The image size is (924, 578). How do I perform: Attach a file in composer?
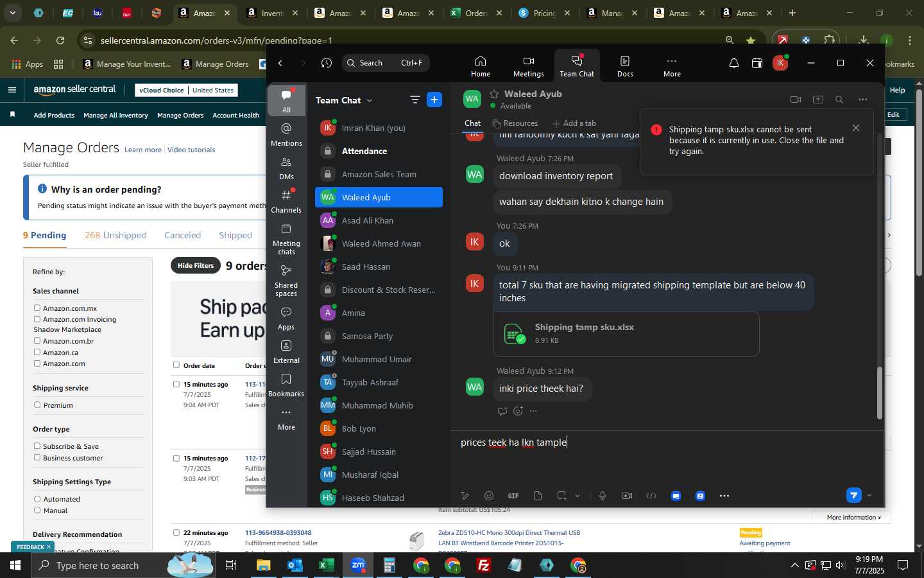(538, 496)
